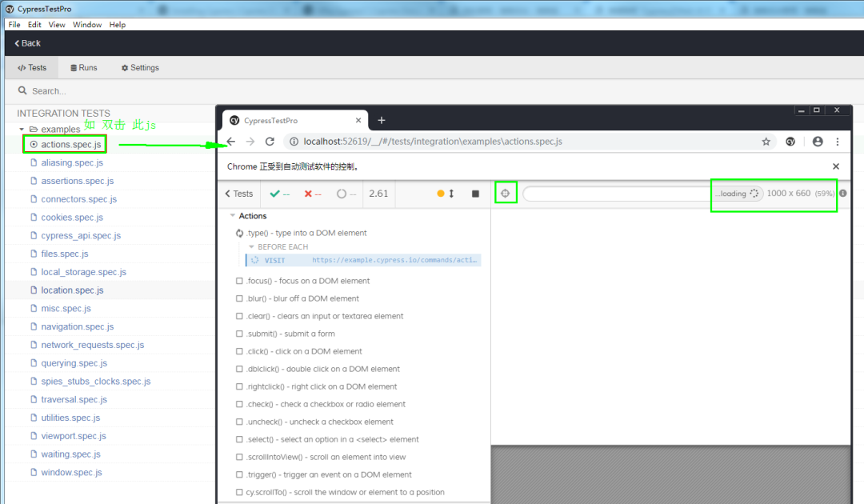Image resolution: width=864 pixels, height=504 pixels.
Task: Click the VISIT command log entry
Action: (364, 260)
